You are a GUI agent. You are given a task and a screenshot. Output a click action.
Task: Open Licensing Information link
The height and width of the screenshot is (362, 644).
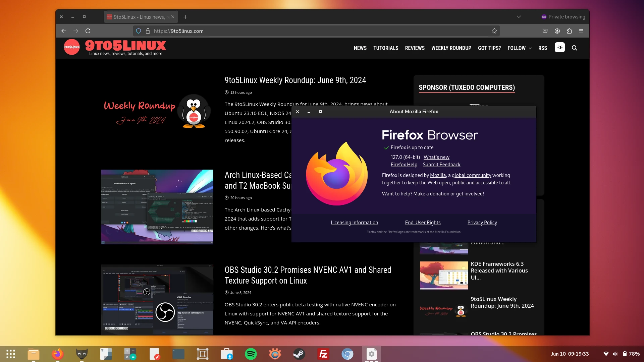click(354, 222)
